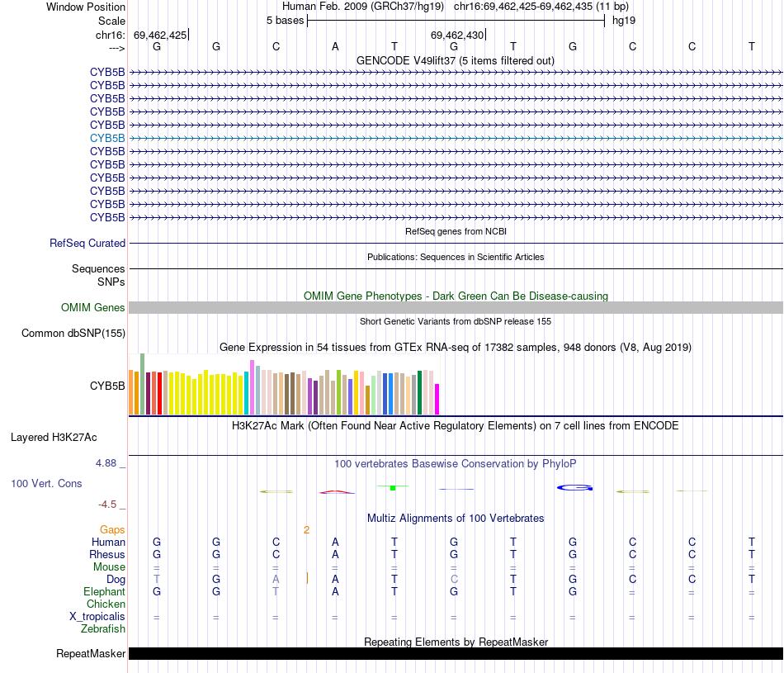Click the "RefSeq genes from NCBI" title
Screen dimensions: 784x673
click(456, 231)
